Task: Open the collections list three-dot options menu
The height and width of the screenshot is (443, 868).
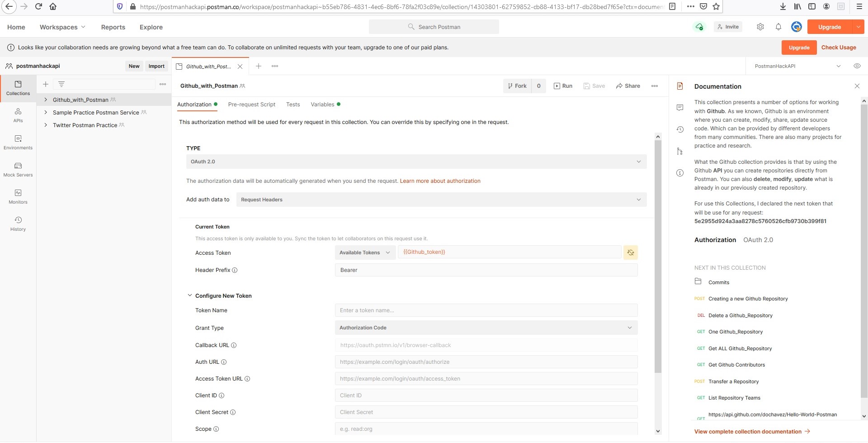Action: coord(163,84)
